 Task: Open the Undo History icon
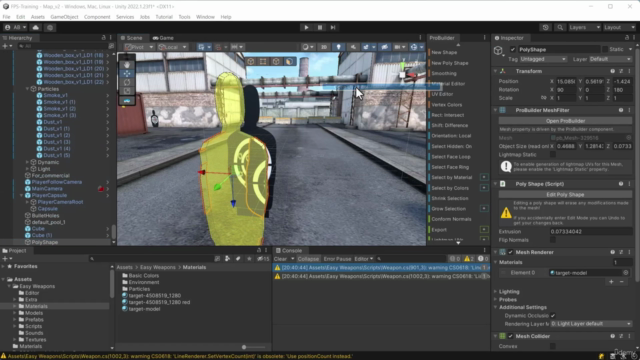(x=546, y=27)
